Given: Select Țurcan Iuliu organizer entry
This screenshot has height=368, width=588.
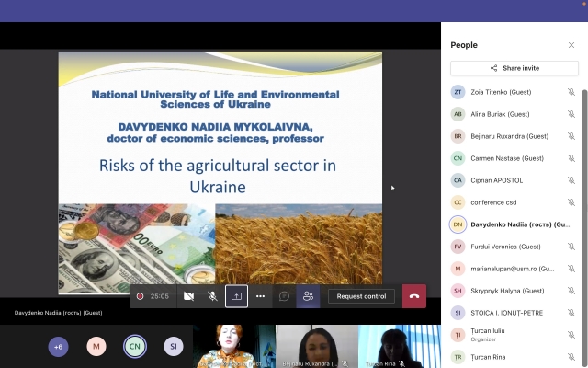Looking at the screenshot, I should (x=514, y=335).
